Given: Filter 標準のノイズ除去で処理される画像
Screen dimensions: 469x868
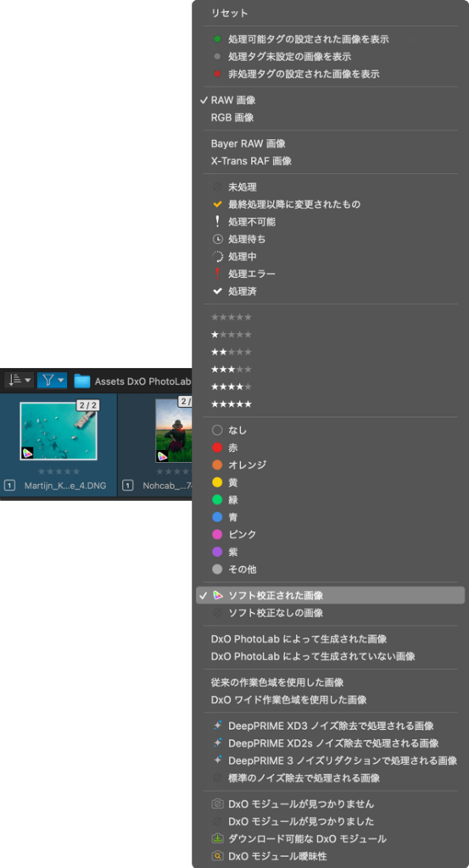Looking at the screenshot, I should [x=330, y=778].
